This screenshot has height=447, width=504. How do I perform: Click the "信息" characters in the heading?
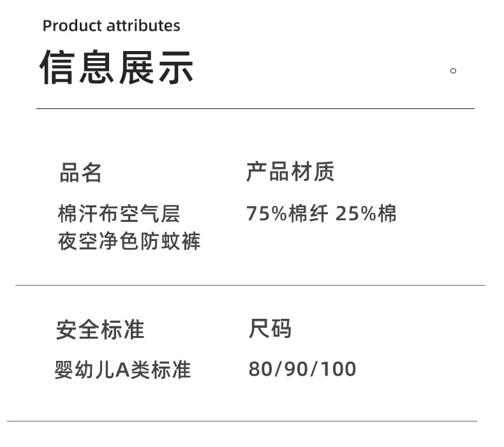[78, 68]
